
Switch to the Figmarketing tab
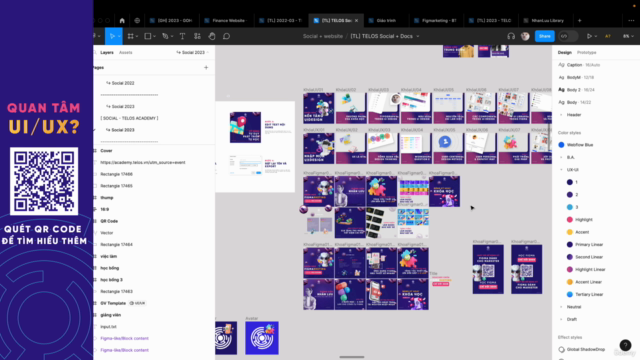tap(435, 20)
